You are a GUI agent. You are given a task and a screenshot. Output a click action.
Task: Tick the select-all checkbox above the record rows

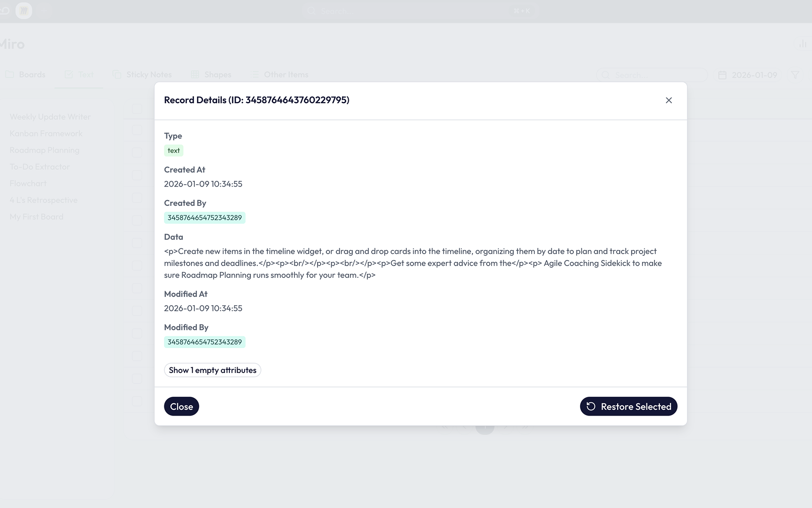137,108
